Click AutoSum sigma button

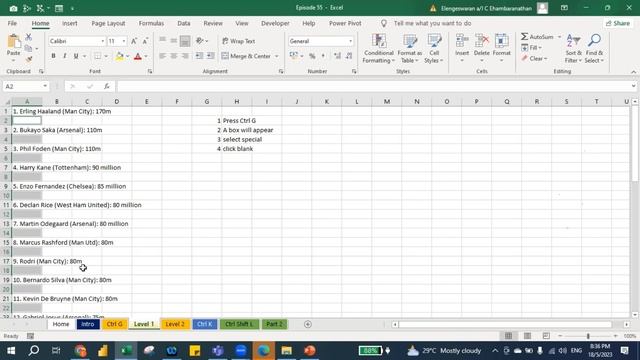point(538,37)
